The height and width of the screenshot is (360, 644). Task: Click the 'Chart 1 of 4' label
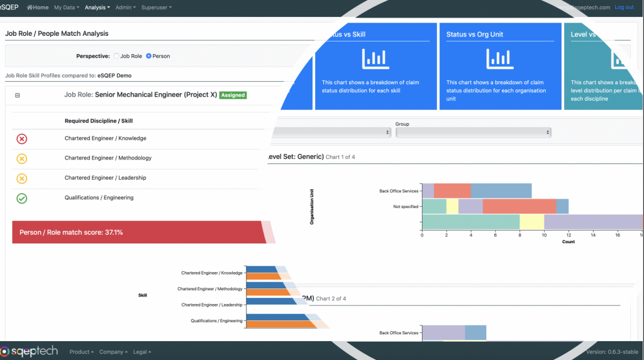click(x=340, y=157)
